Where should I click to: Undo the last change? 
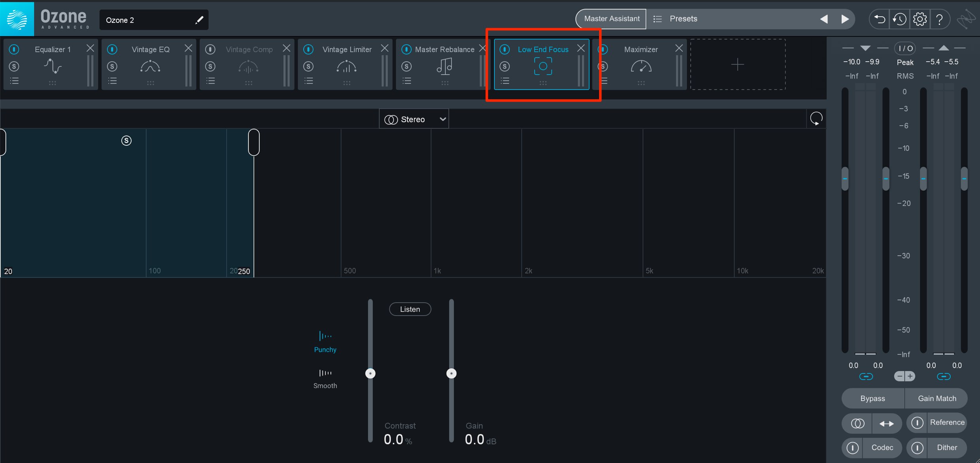tap(879, 19)
